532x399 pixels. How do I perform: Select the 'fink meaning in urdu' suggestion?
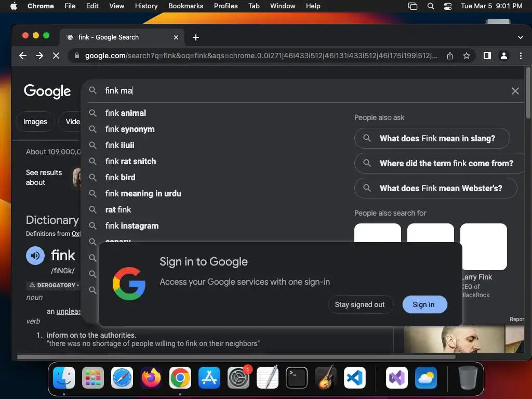pyautogui.click(x=143, y=194)
